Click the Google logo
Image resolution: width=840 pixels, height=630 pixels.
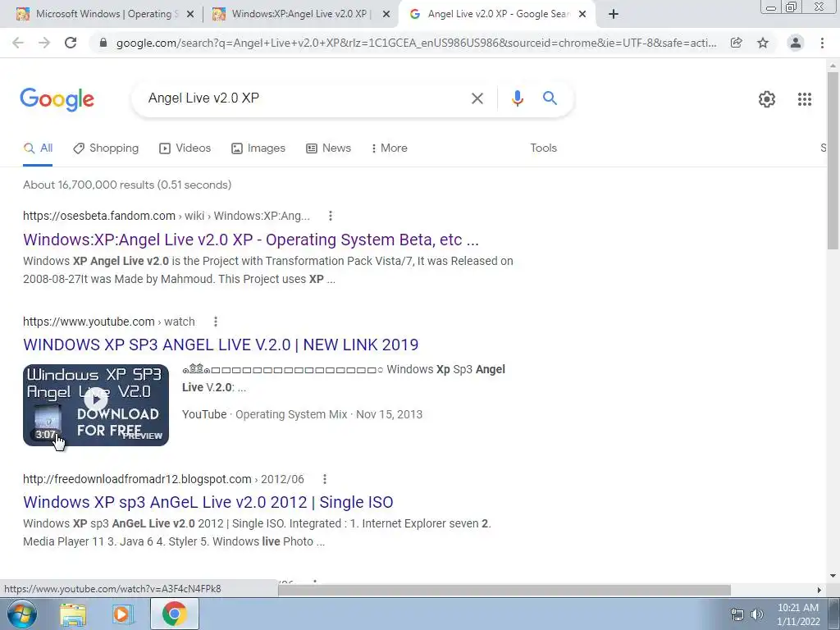(57, 99)
